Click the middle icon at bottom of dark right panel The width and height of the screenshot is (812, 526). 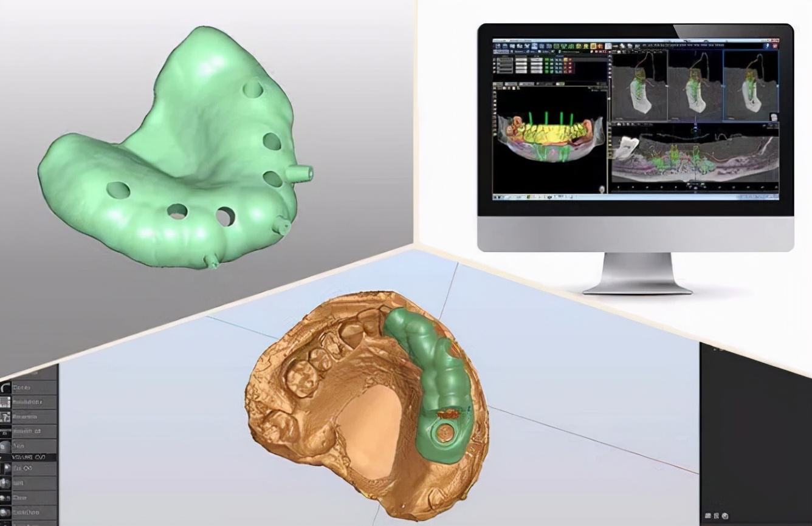pyautogui.click(x=715, y=516)
